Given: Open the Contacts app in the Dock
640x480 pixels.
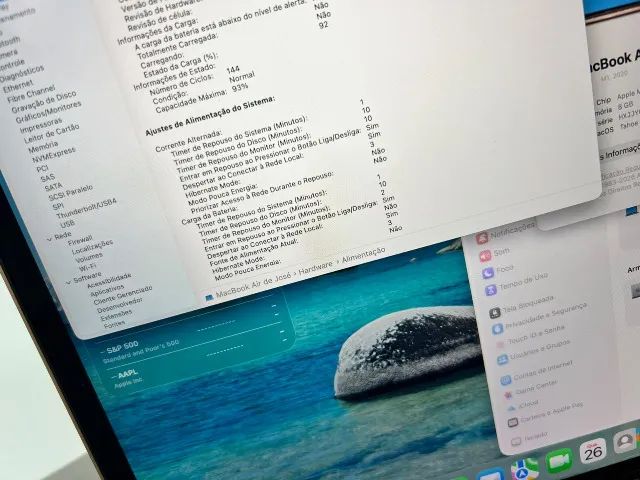Looking at the screenshot, I should click(x=626, y=441).
